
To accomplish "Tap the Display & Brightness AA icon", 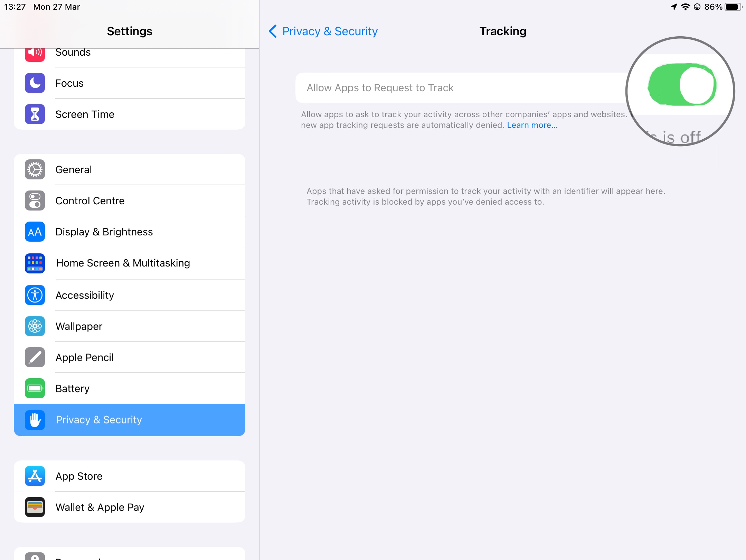I will click(35, 232).
